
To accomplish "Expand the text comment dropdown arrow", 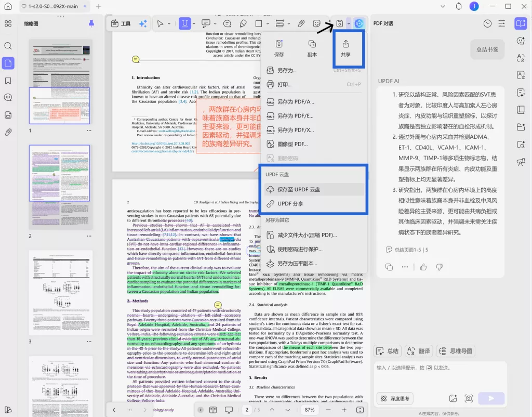I will (x=215, y=23).
